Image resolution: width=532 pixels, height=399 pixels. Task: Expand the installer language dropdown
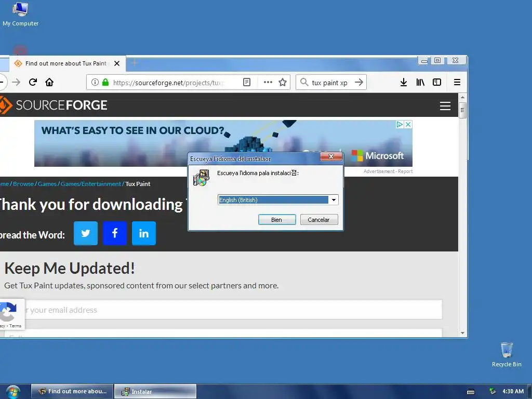(x=334, y=200)
